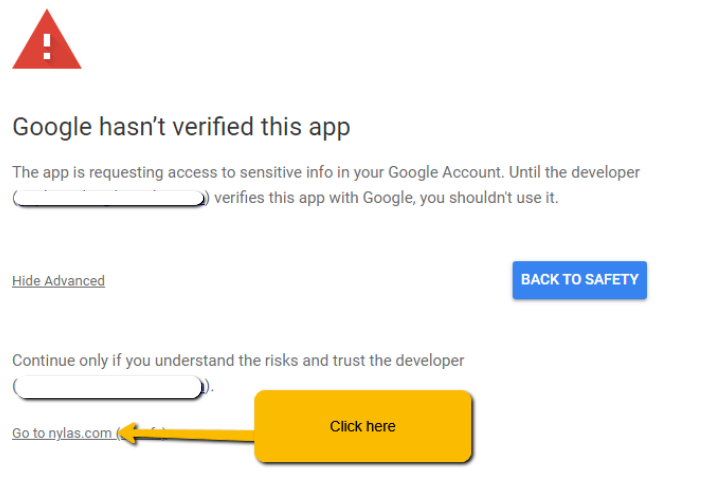Screen dimensions: 726x501
Task: Click the heading Google hasn't verified this app
Action: tap(181, 127)
